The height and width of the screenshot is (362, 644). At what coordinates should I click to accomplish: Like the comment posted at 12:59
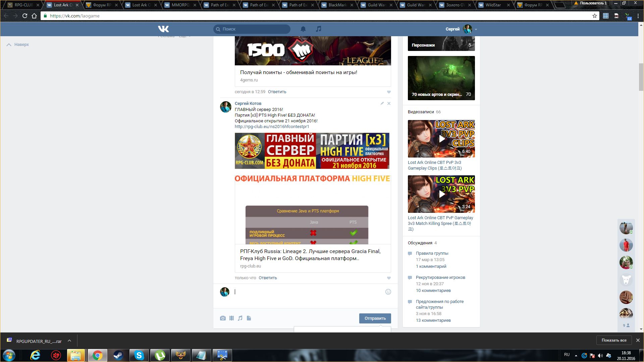coord(389,92)
